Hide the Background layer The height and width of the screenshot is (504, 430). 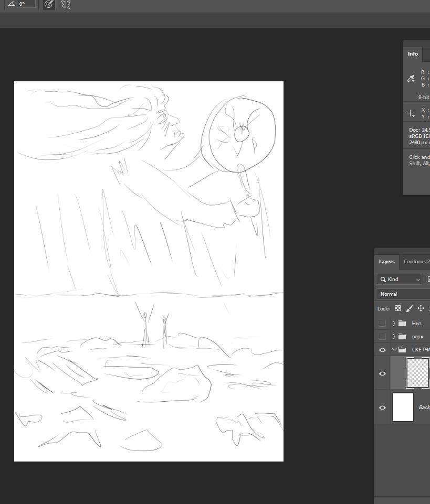[382, 408]
